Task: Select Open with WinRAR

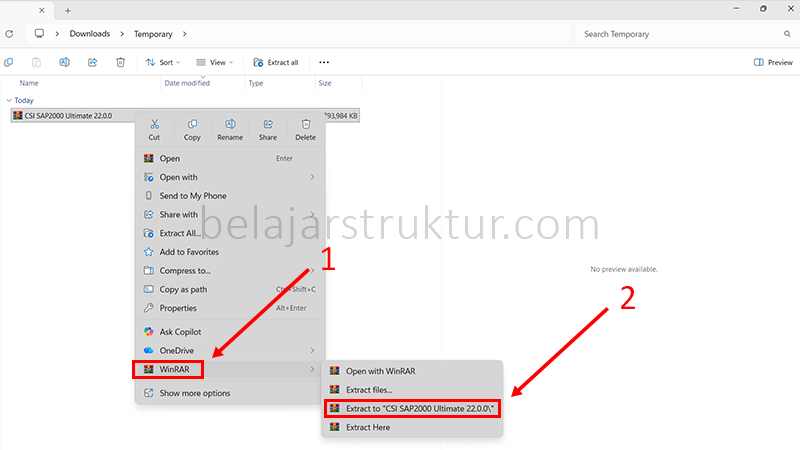Action: [412, 371]
